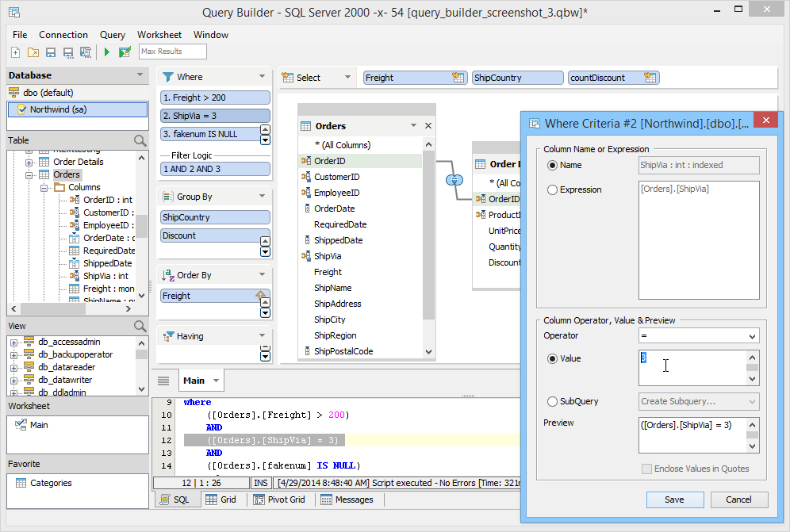Toggle the Northwind (sa) database checkbox
Viewport: 790px width, 532px height.
[21, 109]
